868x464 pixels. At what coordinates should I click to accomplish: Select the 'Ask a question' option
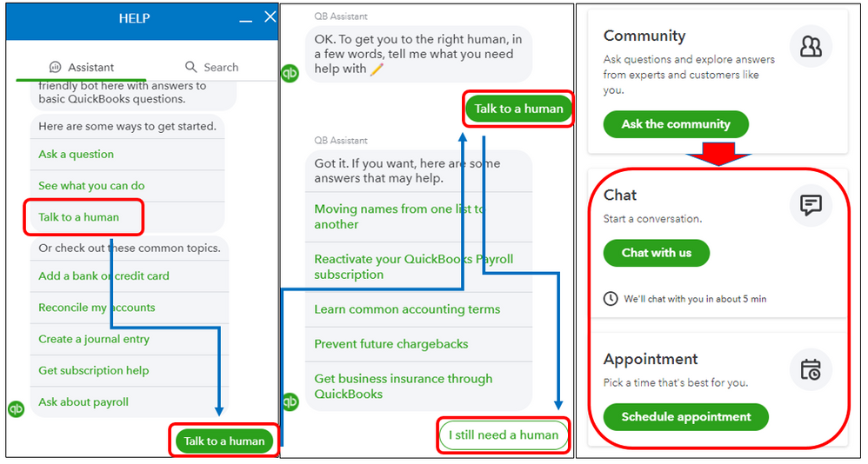[x=77, y=155]
